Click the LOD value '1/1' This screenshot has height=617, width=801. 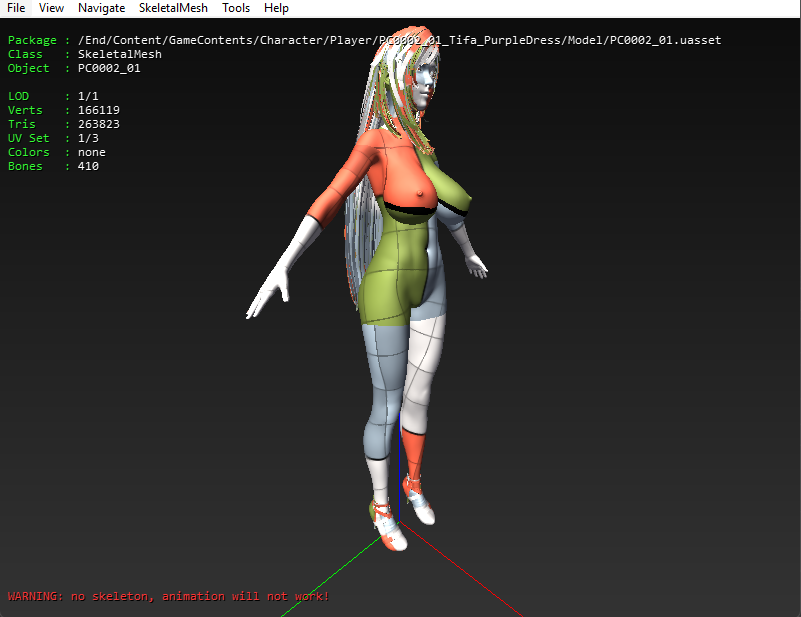click(x=88, y=97)
